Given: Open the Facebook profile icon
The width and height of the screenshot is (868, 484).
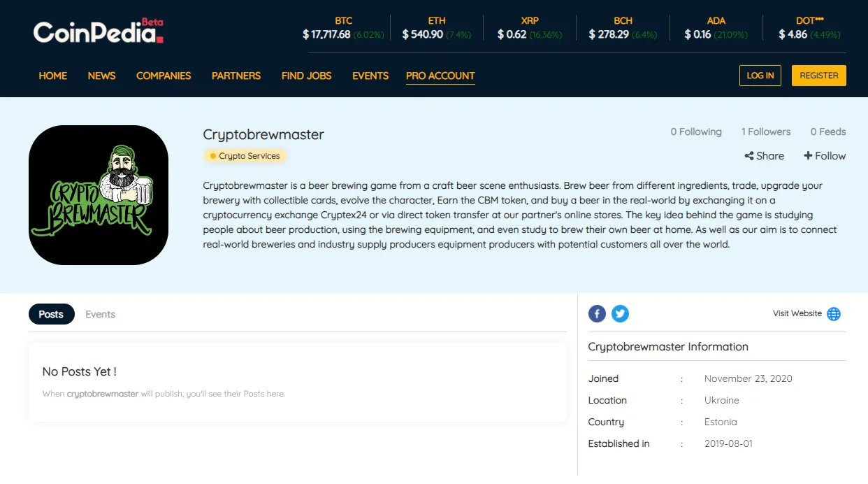Looking at the screenshot, I should click(x=597, y=313).
